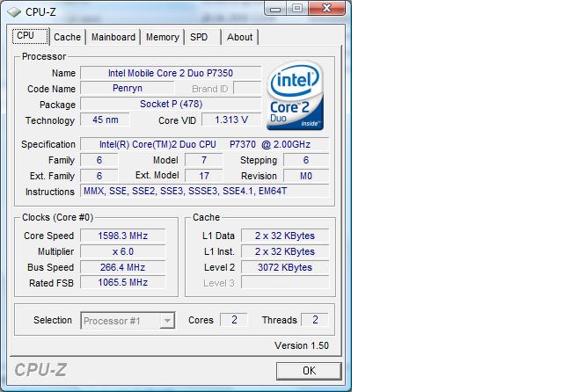Click the Ext. Model value 17
563x392 pixels.
pos(203,176)
